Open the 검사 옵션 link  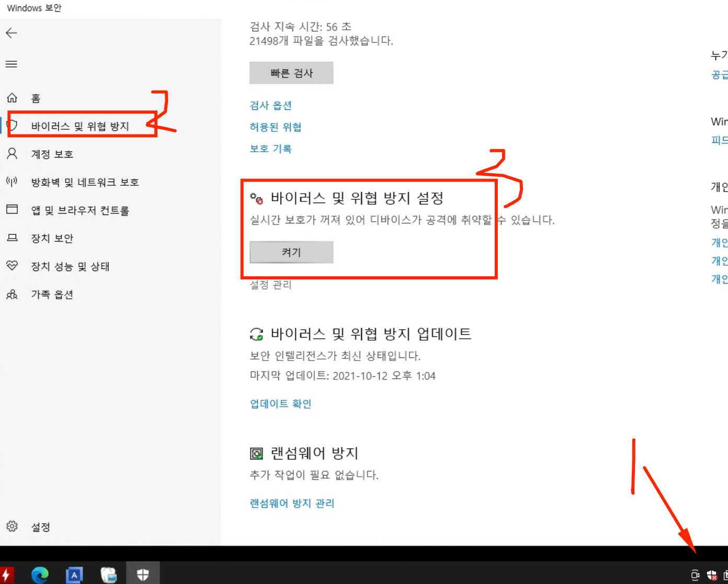270,105
